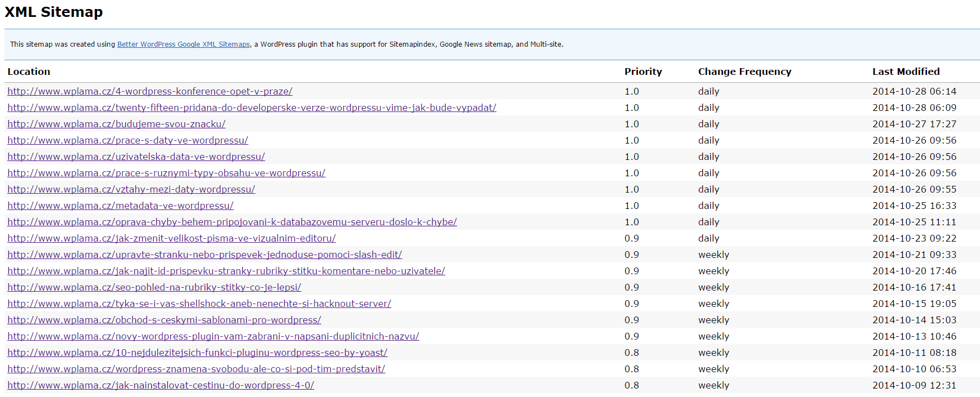Select the date 2014-10-27 17:27
This screenshot has width=980, height=397.
pyautogui.click(x=915, y=124)
